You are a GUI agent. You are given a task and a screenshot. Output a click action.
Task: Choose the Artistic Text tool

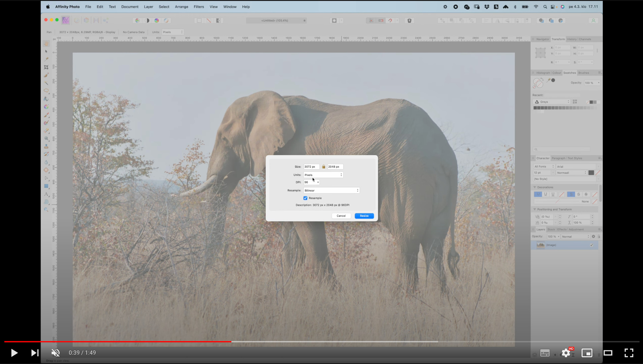[x=46, y=194]
